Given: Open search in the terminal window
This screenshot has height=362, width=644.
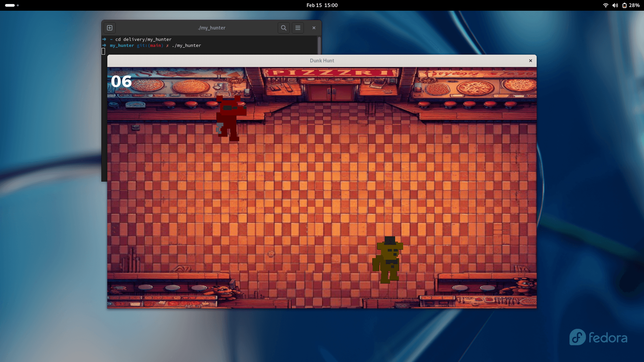Looking at the screenshot, I should [x=284, y=28].
